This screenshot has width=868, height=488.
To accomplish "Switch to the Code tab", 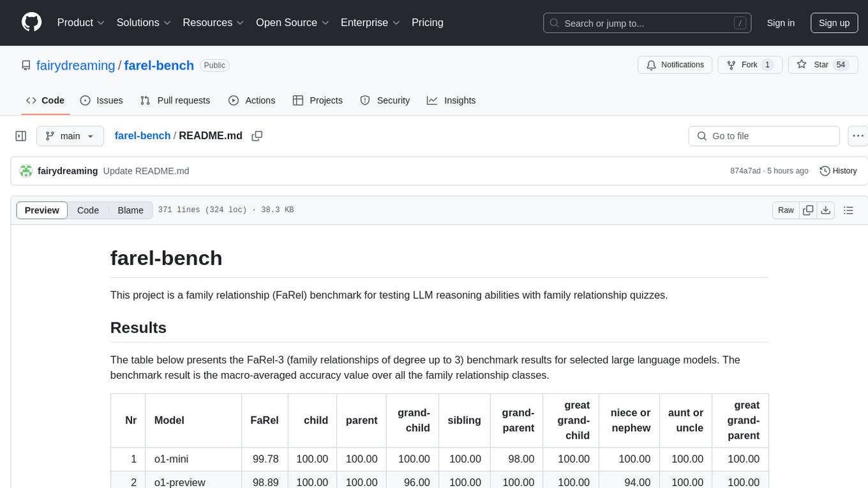I will tap(45, 100).
